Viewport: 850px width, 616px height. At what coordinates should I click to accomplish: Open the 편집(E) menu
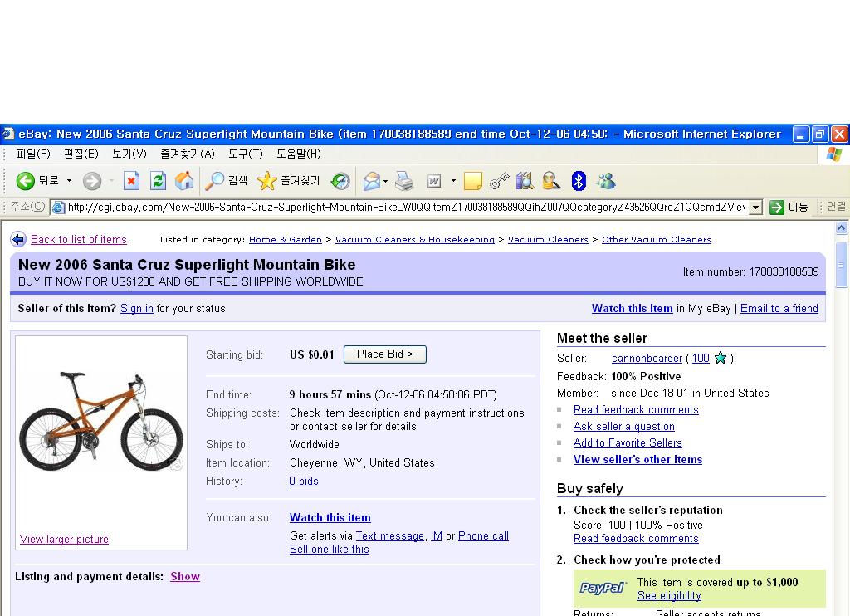(81, 154)
